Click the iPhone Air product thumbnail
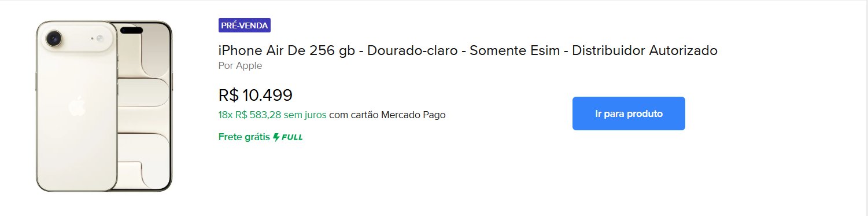The width and height of the screenshot is (868, 216). (104, 107)
